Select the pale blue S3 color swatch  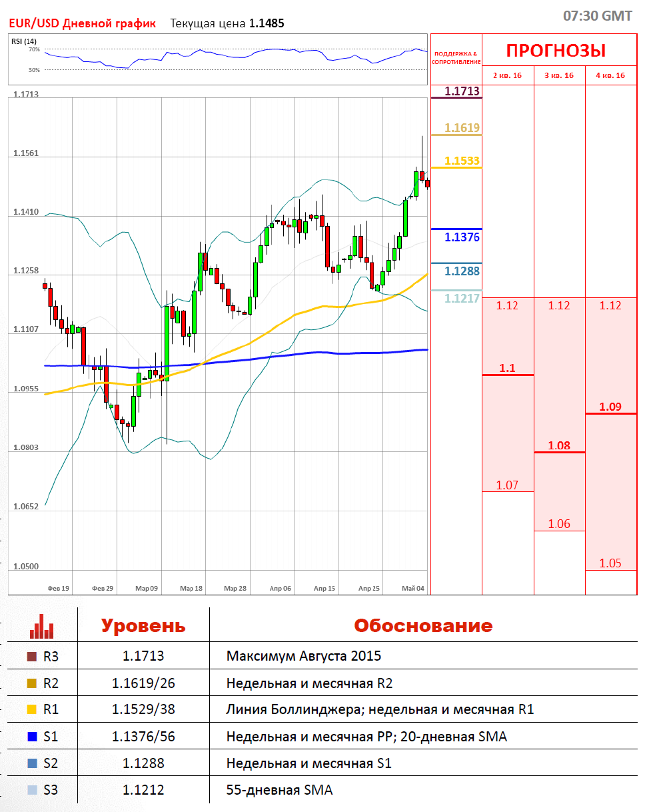31,790
